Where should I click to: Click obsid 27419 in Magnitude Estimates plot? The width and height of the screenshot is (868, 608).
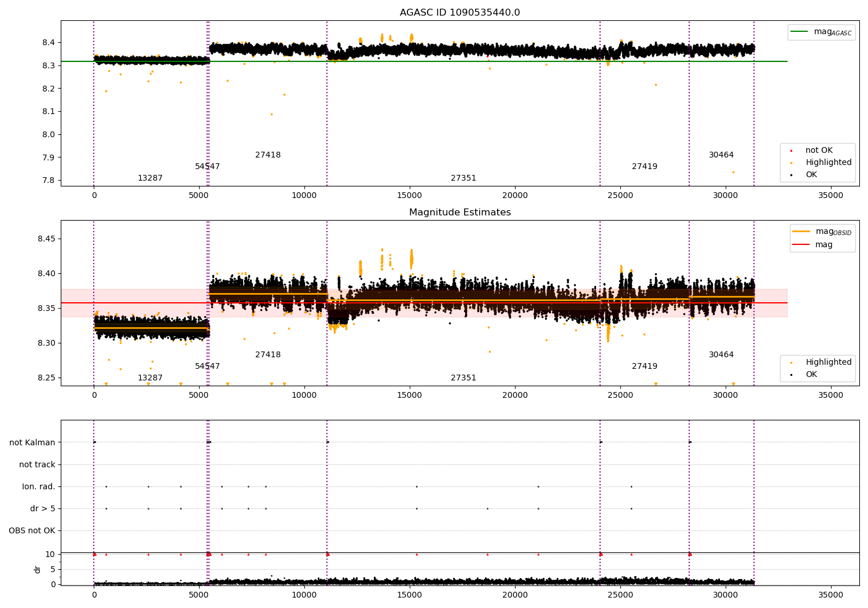coord(645,367)
